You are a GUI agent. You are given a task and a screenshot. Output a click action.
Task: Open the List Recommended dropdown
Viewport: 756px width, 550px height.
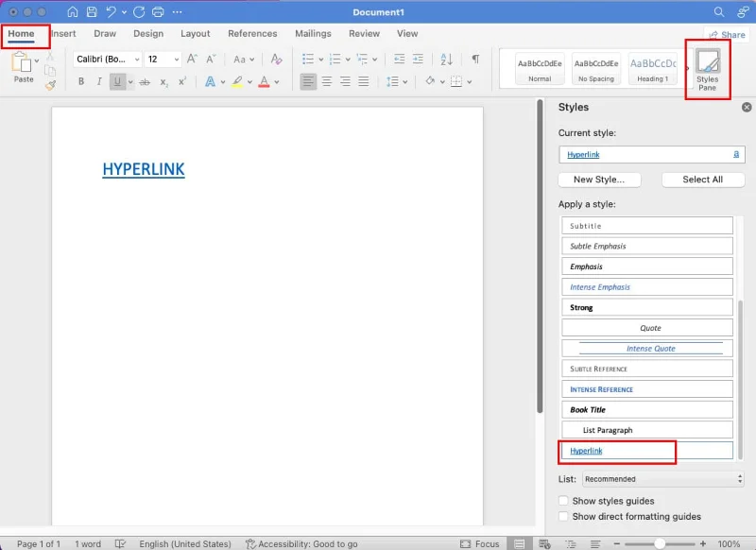pyautogui.click(x=663, y=479)
